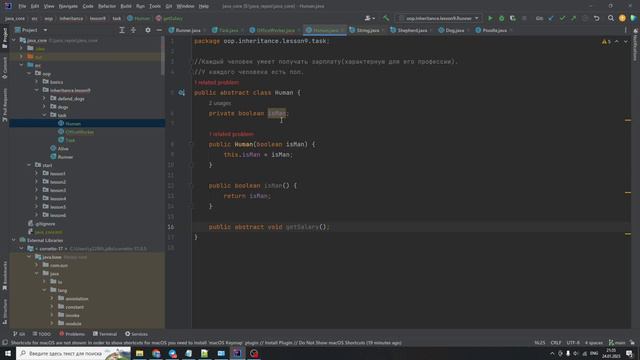The image size is (640, 360).
Task: Expand the defend_dogs package
Action: 44,98
